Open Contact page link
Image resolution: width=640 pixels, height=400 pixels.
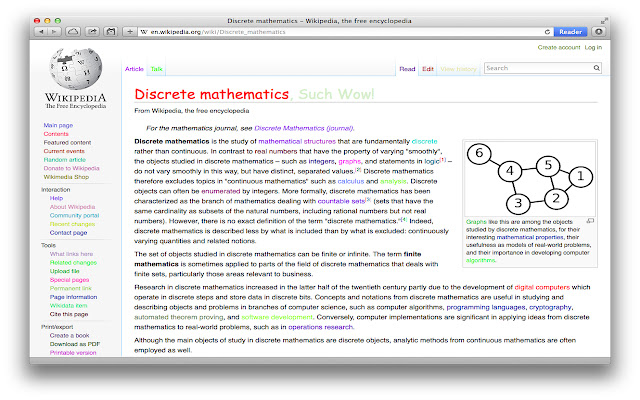point(68,232)
